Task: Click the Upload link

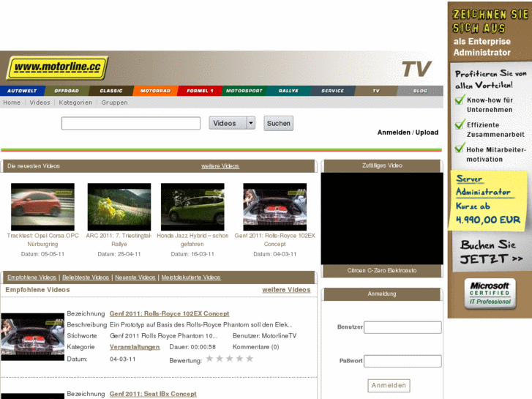Action: [x=427, y=133]
